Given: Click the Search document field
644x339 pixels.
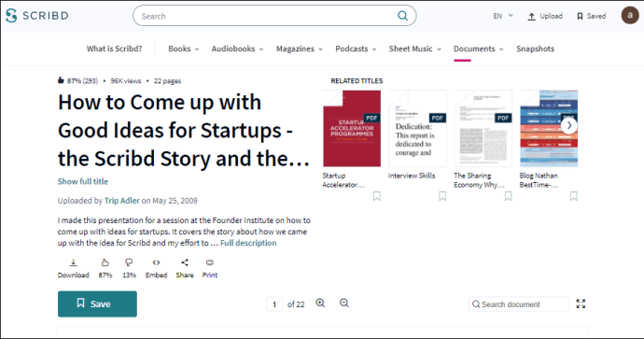Looking at the screenshot, I should click(518, 304).
